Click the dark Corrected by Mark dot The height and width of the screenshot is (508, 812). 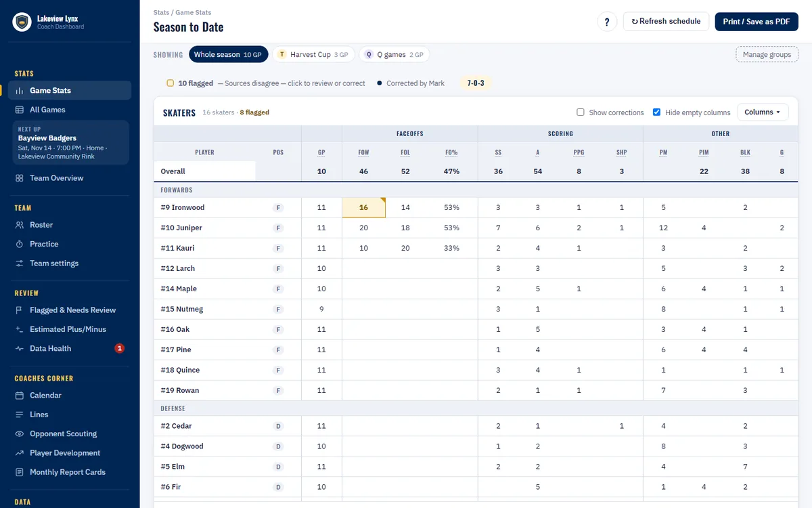(380, 83)
